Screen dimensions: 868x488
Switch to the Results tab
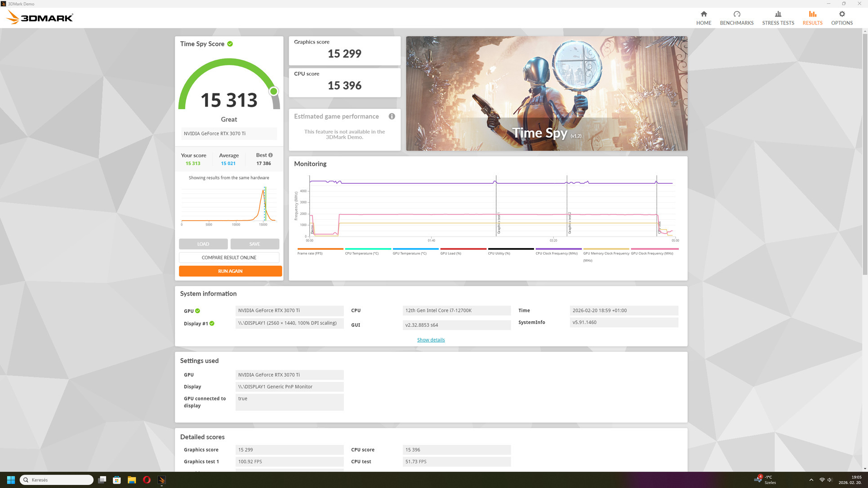[812, 18]
